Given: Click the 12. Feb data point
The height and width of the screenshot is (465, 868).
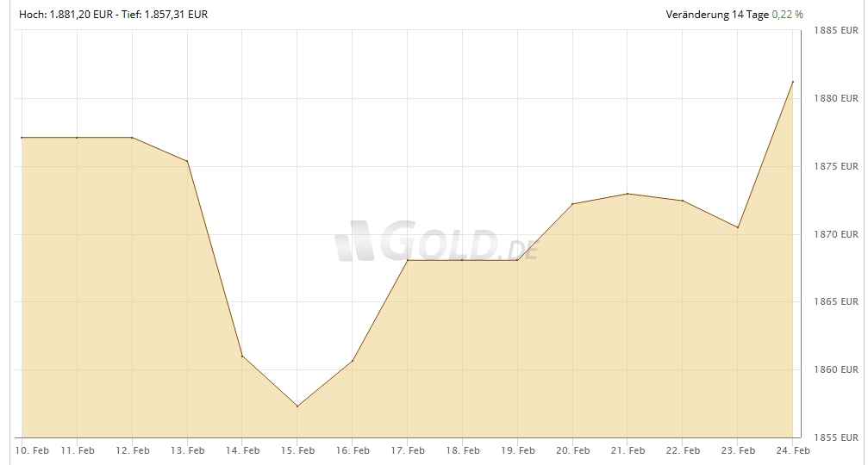Looking at the screenshot, I should click(x=132, y=138).
